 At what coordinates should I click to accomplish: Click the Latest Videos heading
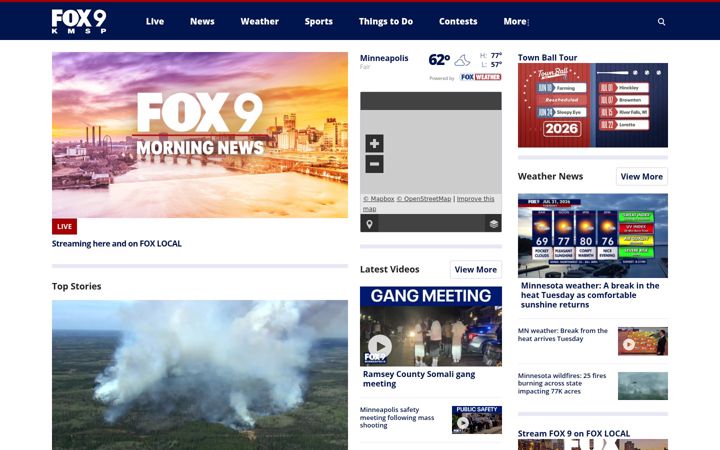click(389, 270)
